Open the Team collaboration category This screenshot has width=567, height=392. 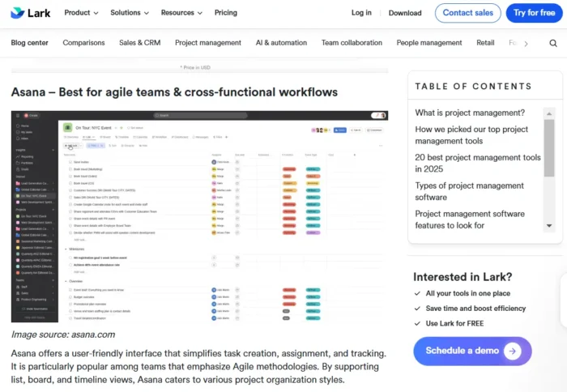click(x=352, y=43)
